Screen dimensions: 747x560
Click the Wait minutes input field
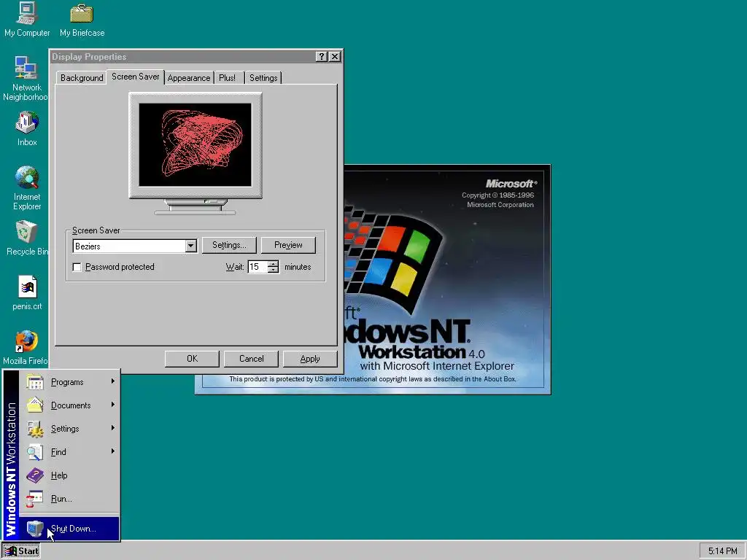pyautogui.click(x=258, y=267)
